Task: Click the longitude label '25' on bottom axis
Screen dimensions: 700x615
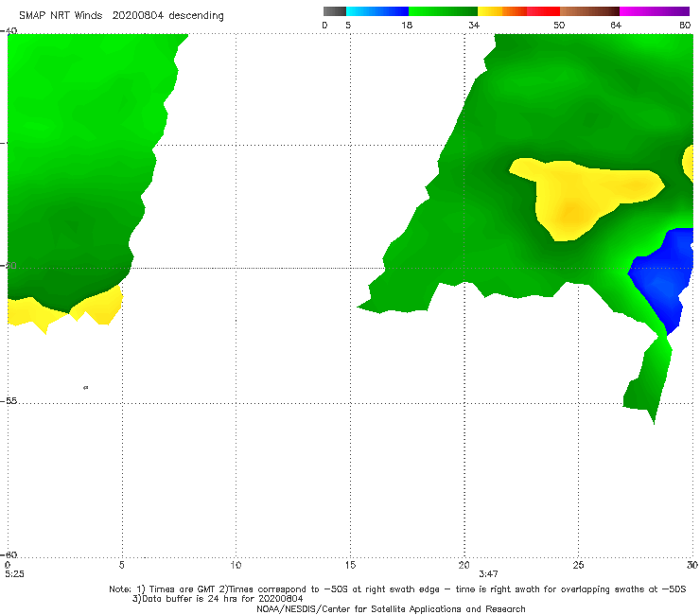Action: (578, 566)
